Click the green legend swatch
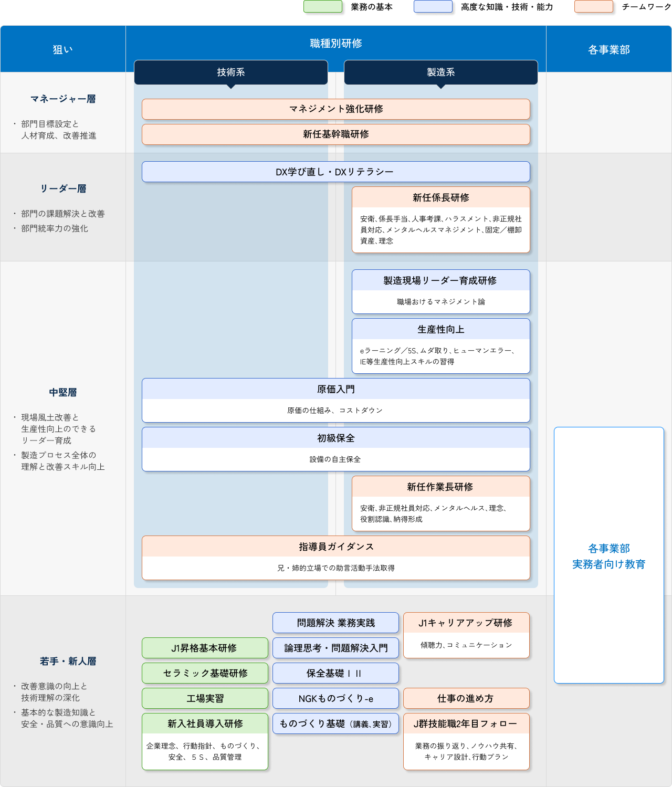 coord(322,6)
